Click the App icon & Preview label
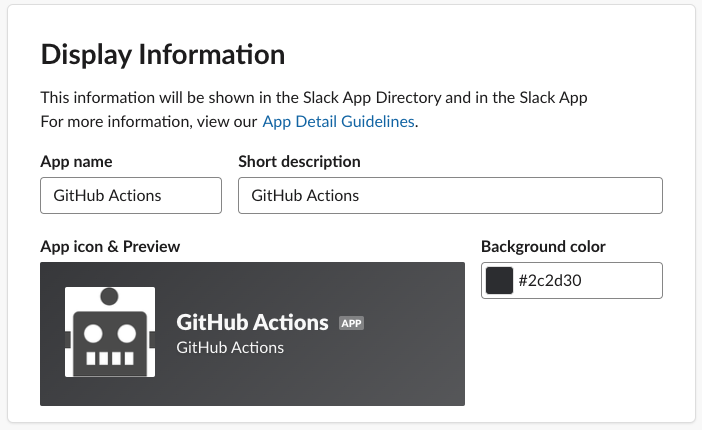702x430 pixels. coord(110,246)
